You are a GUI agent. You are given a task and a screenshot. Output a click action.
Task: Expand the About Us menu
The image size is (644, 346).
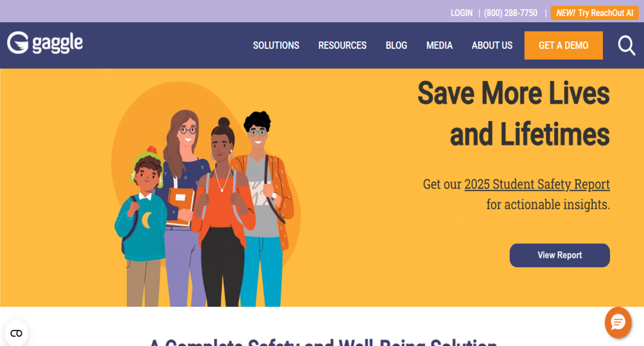click(491, 45)
